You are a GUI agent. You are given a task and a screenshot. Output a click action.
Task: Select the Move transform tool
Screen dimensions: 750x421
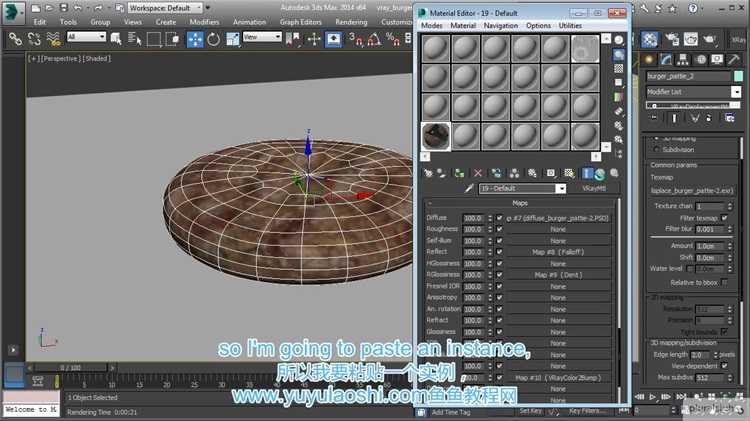pyautogui.click(x=195, y=38)
